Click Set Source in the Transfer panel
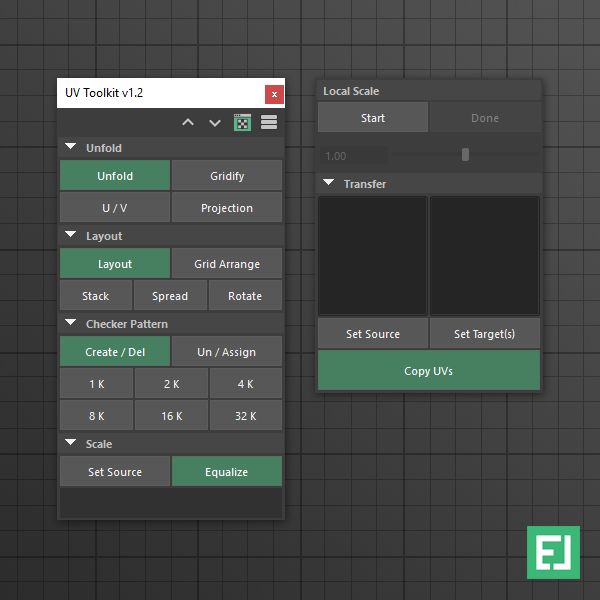 point(373,333)
